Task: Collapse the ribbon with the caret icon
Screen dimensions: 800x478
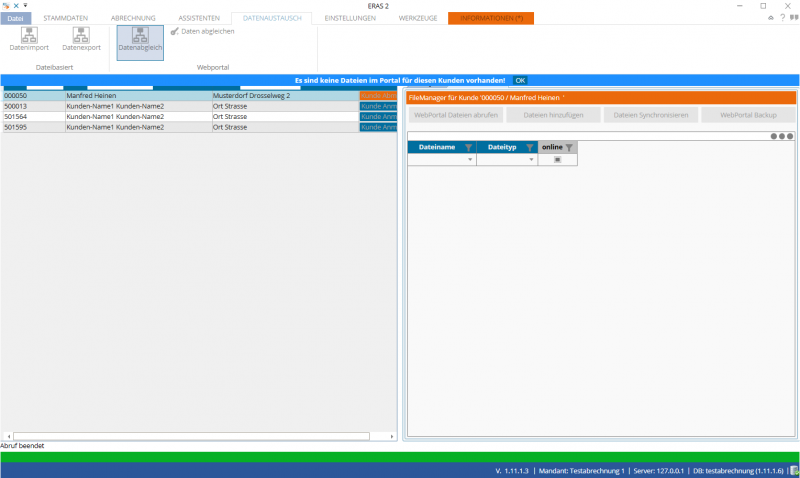Action: point(770,18)
